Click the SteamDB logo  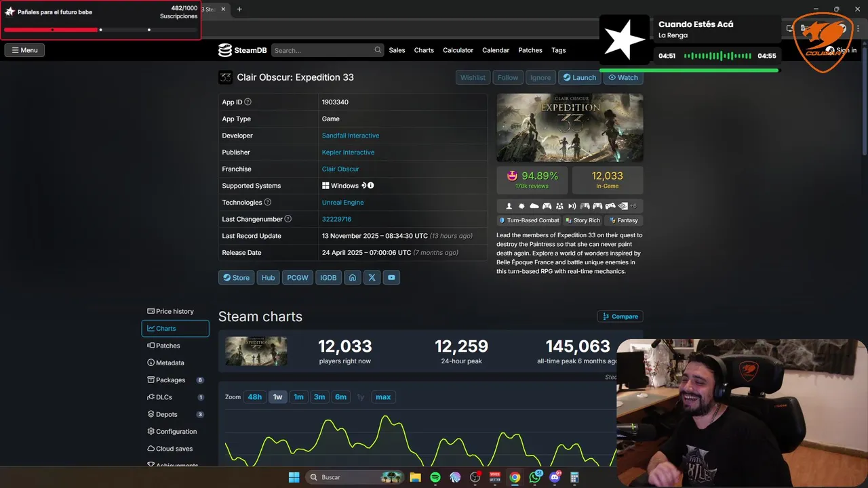(242, 50)
